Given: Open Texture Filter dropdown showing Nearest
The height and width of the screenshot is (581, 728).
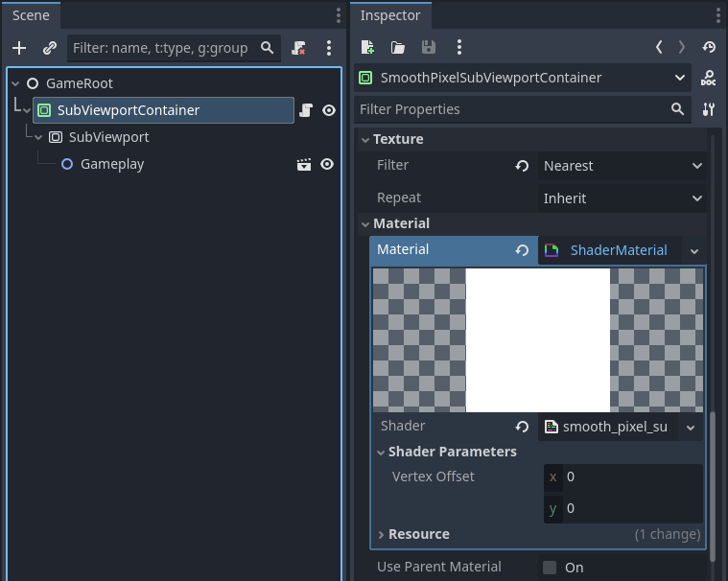Looking at the screenshot, I should [622, 166].
